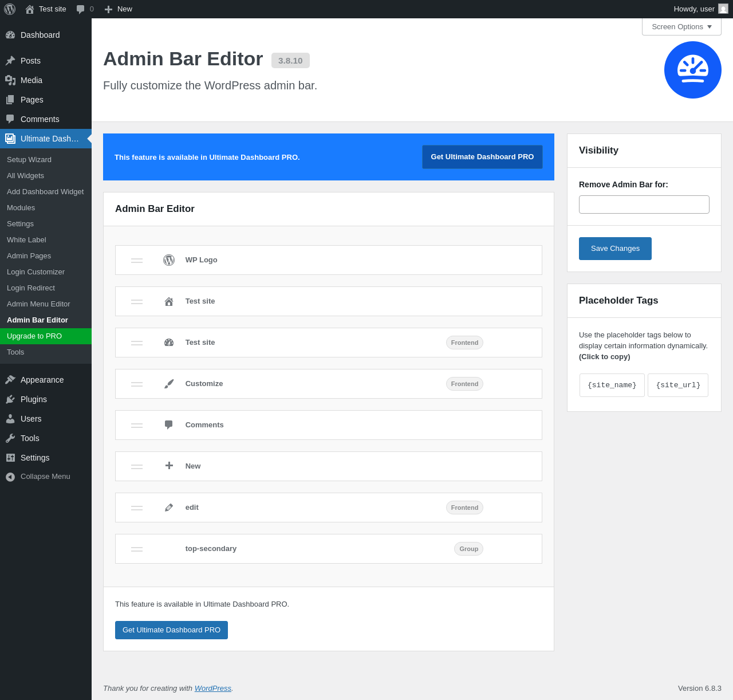The height and width of the screenshot is (700, 733).
Task: Click the plus icon next to New in top bar
Action: click(108, 9)
